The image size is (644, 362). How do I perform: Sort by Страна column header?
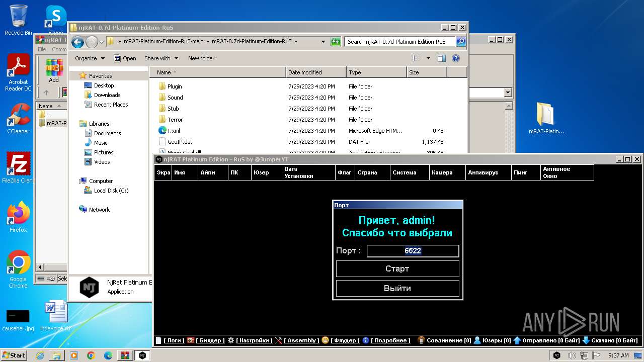pyautogui.click(x=372, y=172)
